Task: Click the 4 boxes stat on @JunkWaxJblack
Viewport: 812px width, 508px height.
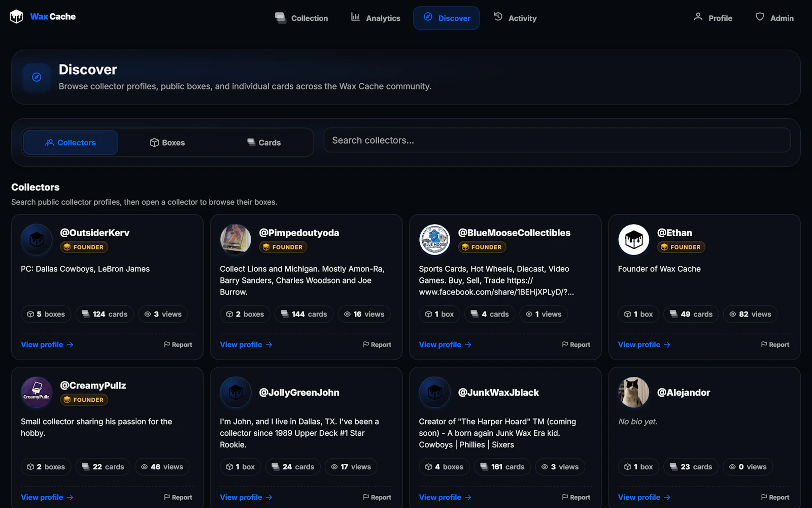Action: (445, 467)
